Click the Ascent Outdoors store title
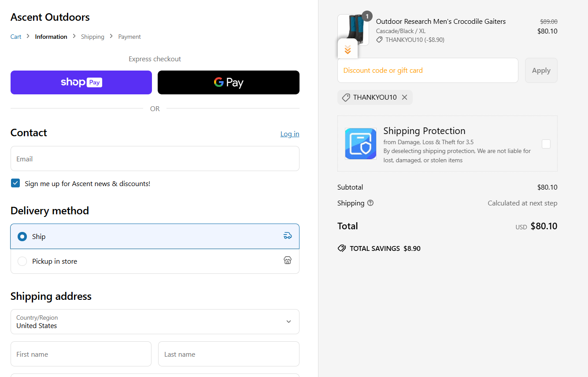Screen dimensions: 588x377 (x=50, y=17)
